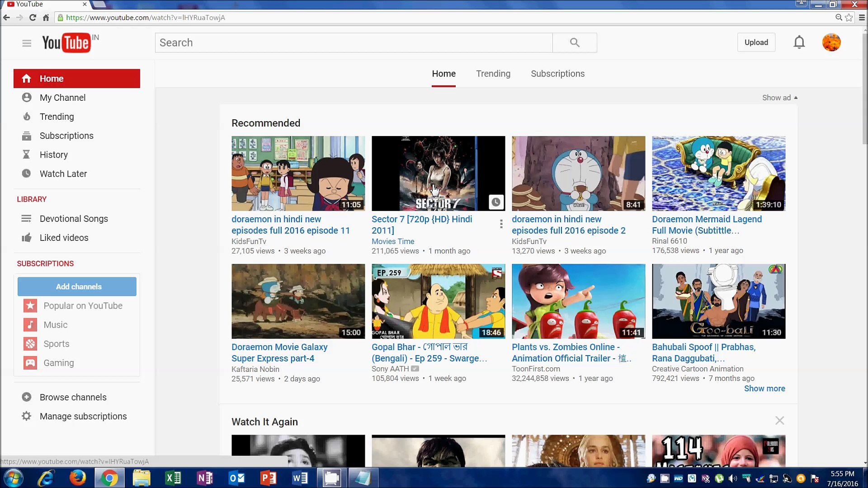868x488 pixels.
Task: Click the Watch Later clock icon
Action: 27,174
